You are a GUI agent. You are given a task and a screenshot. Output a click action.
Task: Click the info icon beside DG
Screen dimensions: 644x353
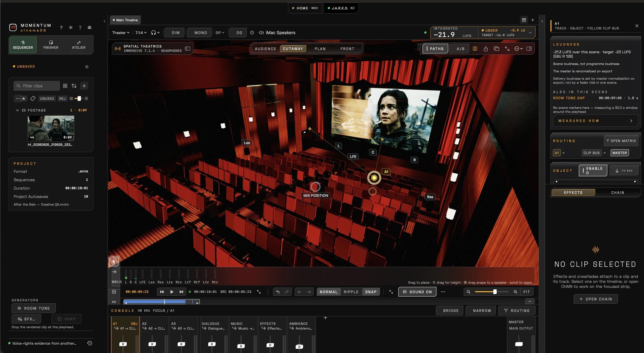[252, 33]
